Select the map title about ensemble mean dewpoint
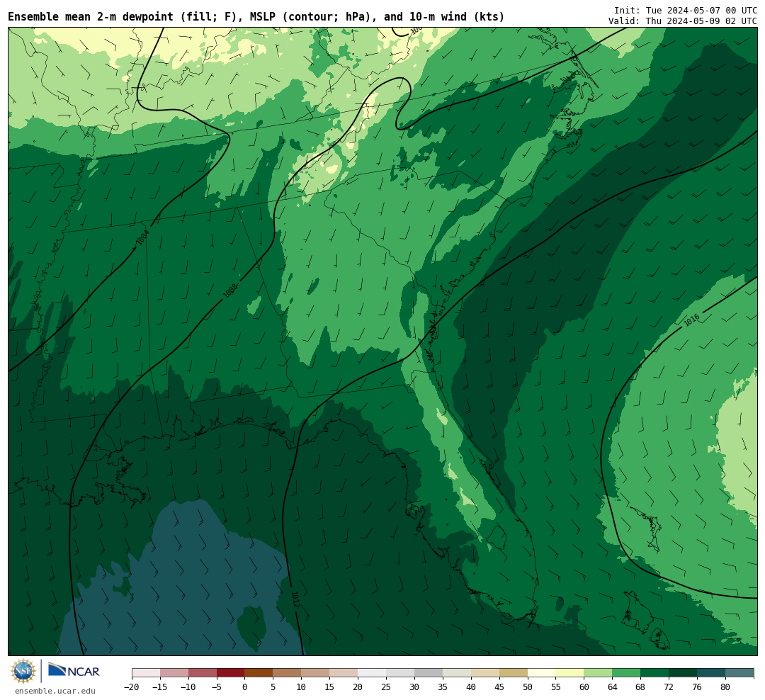The height and width of the screenshot is (700, 765). 256,17
